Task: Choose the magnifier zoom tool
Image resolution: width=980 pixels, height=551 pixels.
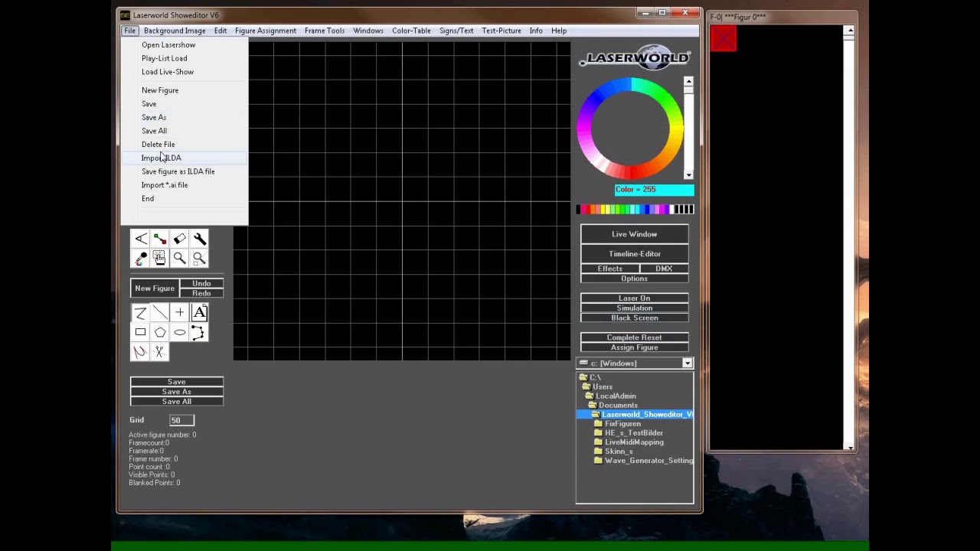Action: (x=179, y=259)
